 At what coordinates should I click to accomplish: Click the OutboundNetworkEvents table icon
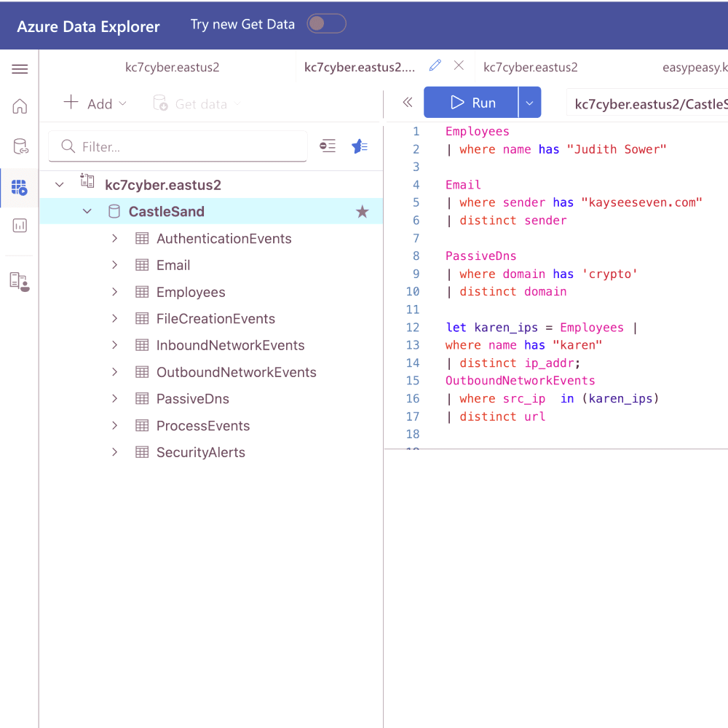142,372
